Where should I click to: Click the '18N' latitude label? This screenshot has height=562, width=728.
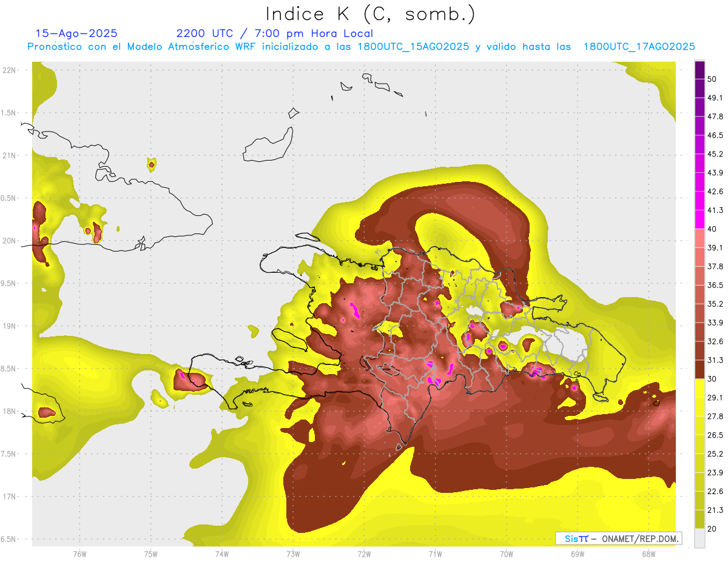coord(9,411)
